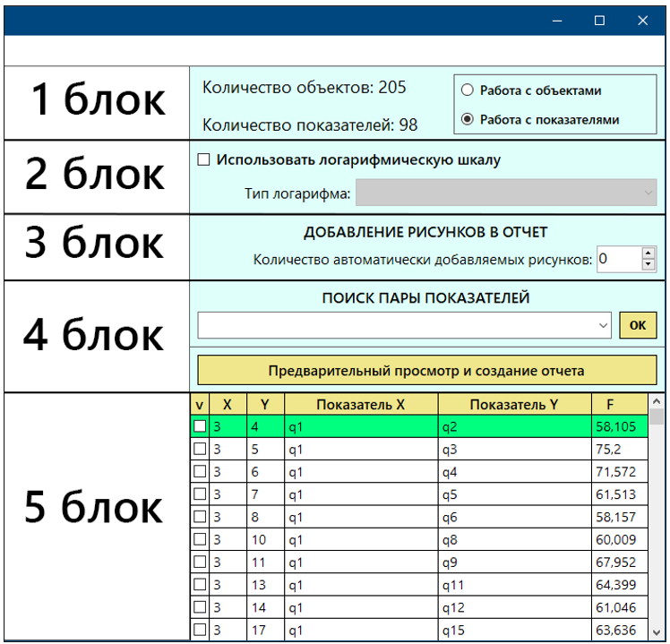Click the table scrollbar thumb

coord(657,416)
